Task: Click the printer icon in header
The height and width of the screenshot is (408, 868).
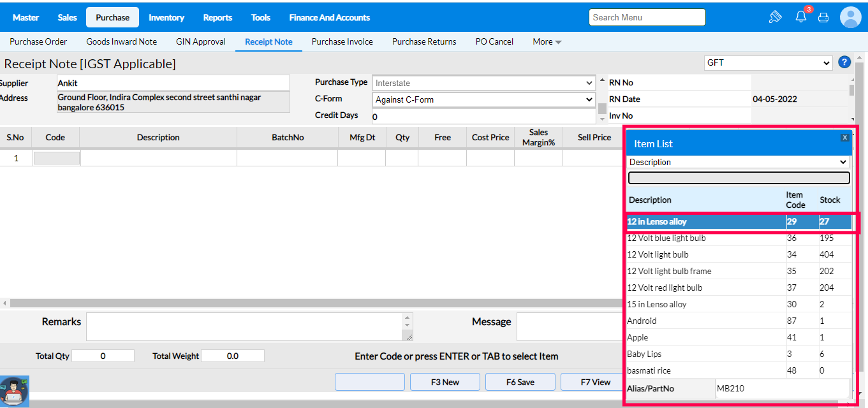Action: [x=823, y=18]
